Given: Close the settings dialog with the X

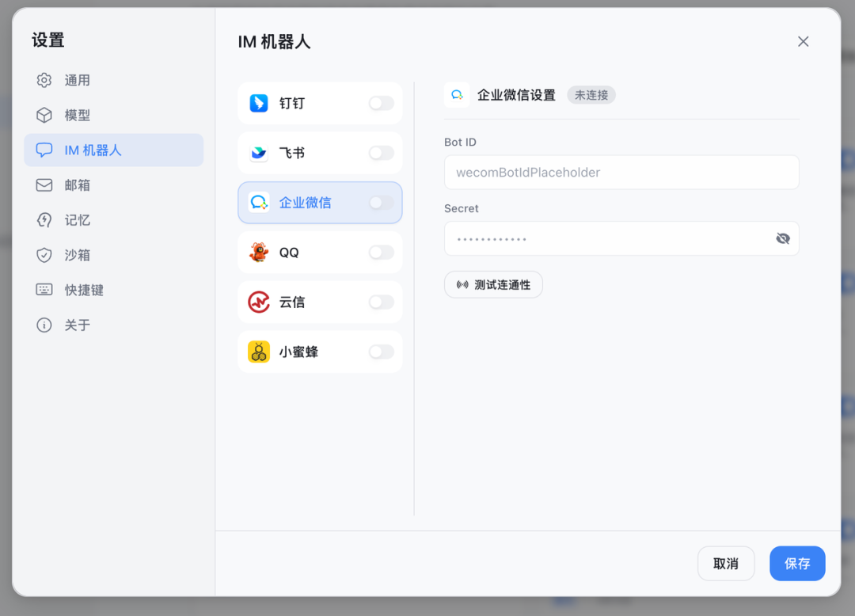Looking at the screenshot, I should coord(804,41).
